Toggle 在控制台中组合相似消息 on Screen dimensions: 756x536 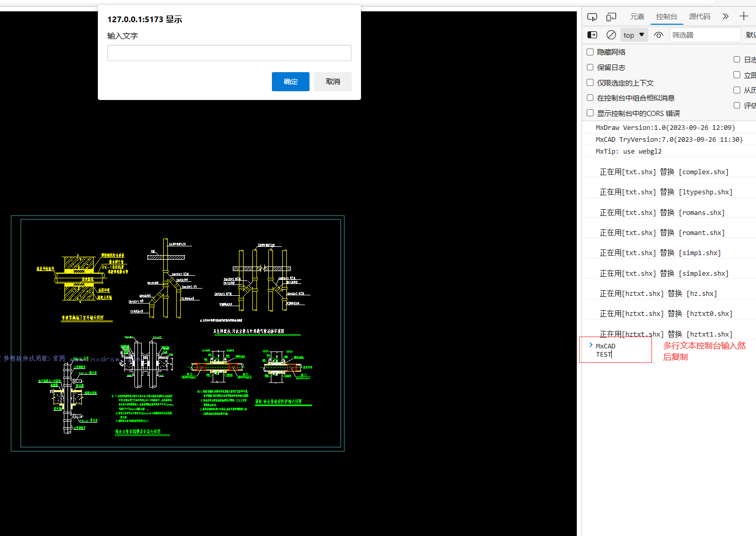point(590,97)
